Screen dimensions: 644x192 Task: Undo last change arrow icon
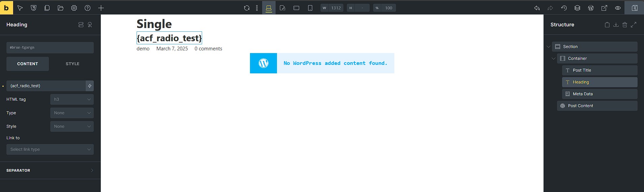pyautogui.click(x=537, y=8)
